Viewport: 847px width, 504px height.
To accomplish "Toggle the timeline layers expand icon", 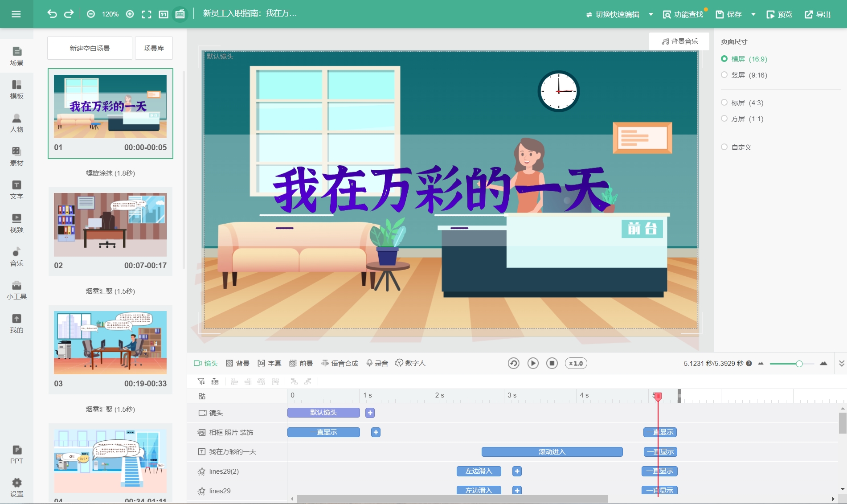I will click(x=202, y=396).
